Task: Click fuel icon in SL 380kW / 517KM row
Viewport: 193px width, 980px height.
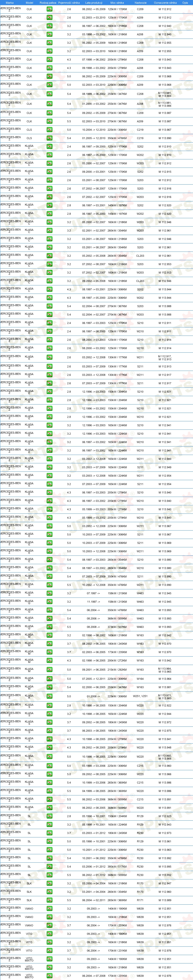Action: coord(49,866)
